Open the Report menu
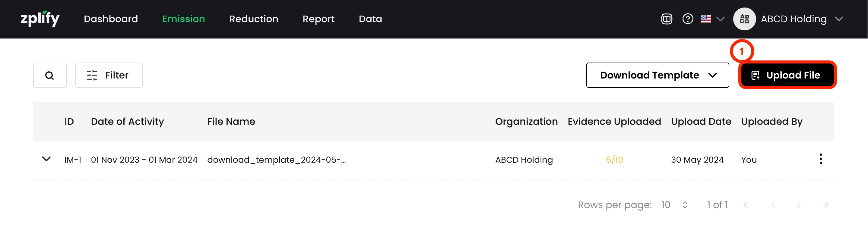This screenshot has height=231, width=868. tap(318, 19)
